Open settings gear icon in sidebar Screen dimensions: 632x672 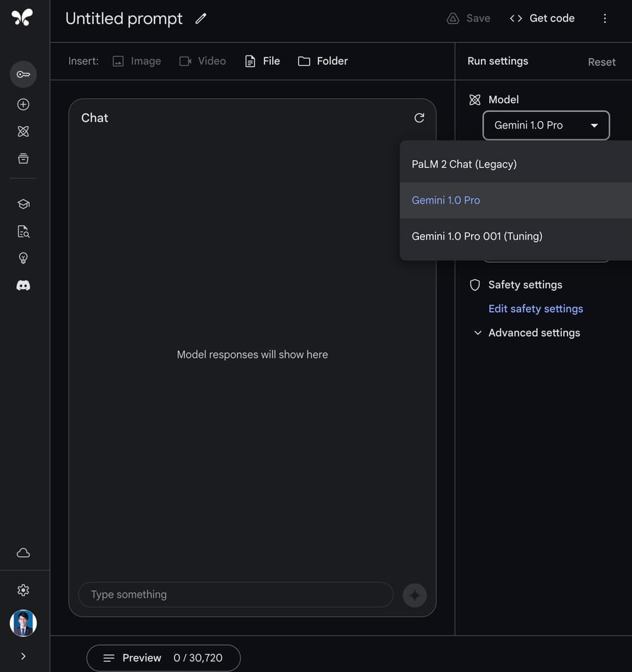tap(23, 590)
